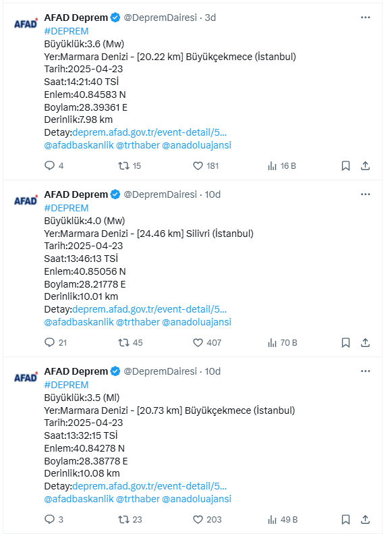Open more options on 3.5 Ml tweet

click(x=366, y=371)
